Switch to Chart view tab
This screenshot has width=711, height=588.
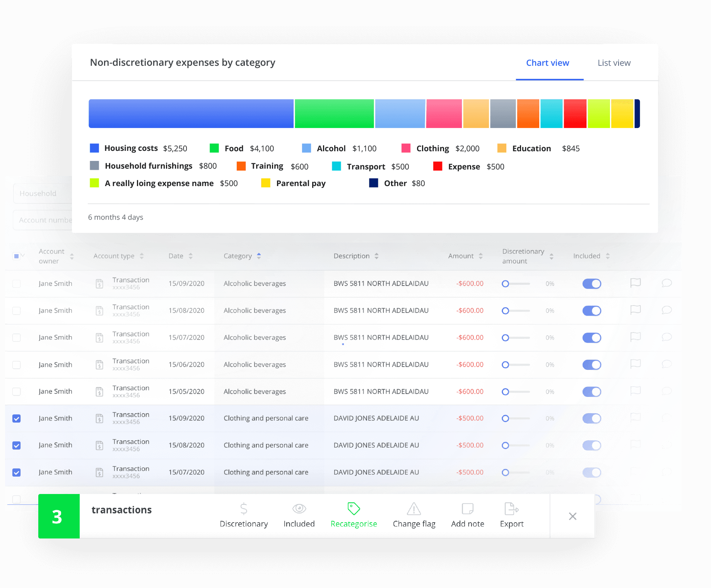pyautogui.click(x=547, y=63)
